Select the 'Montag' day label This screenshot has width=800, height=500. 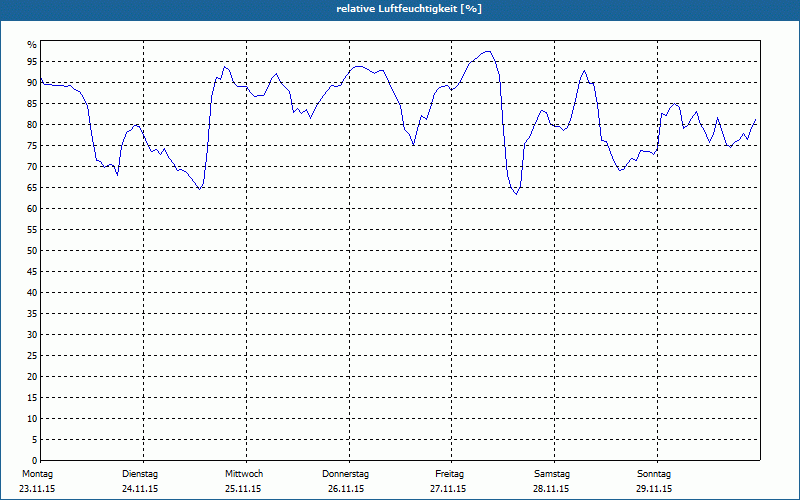pyautogui.click(x=37, y=474)
